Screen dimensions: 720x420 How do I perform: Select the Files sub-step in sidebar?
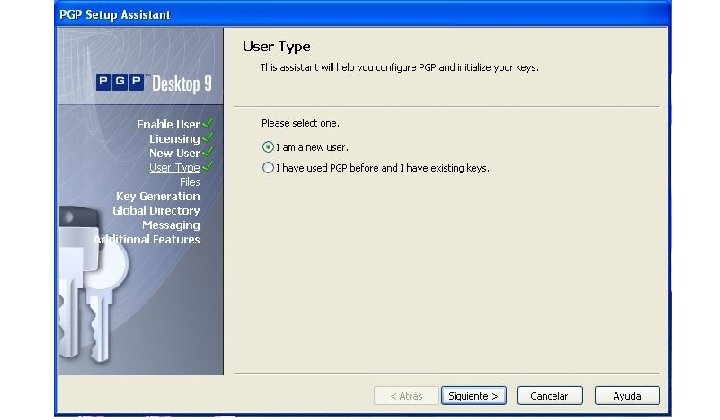190,182
